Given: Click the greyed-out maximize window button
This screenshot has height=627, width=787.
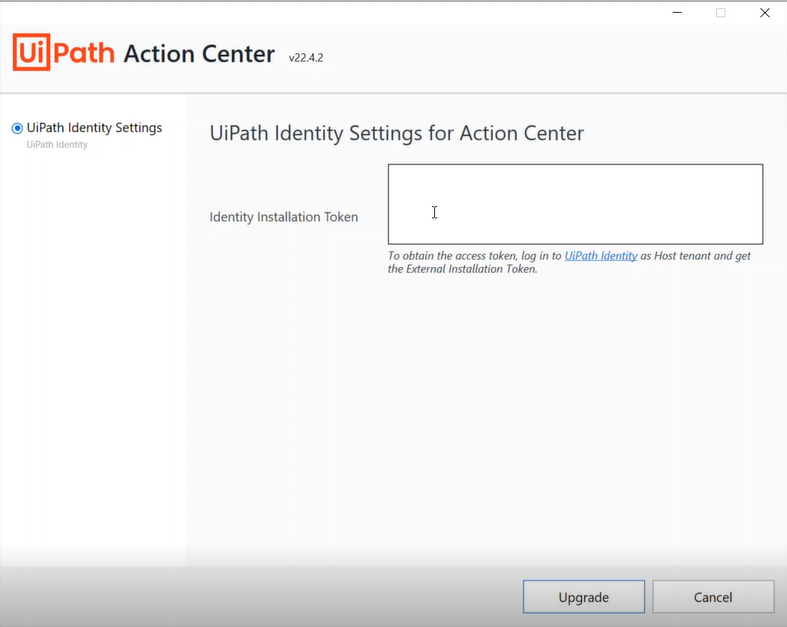Looking at the screenshot, I should click(720, 13).
